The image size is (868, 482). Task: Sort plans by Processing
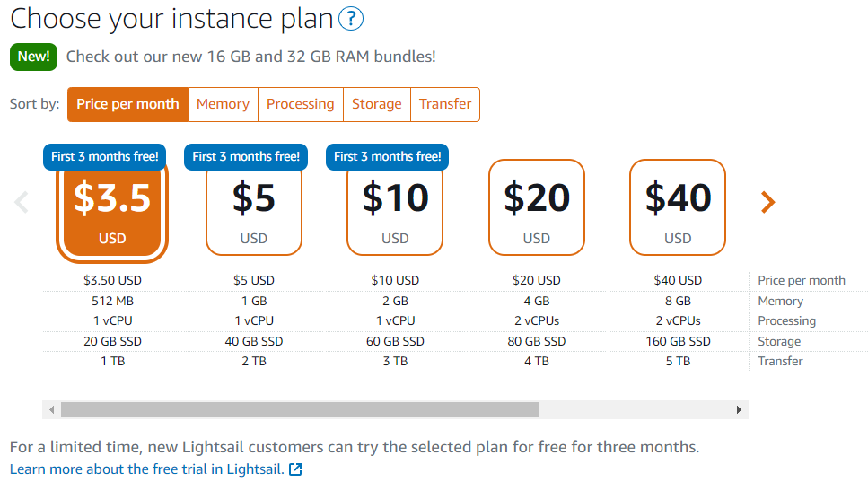click(x=301, y=104)
